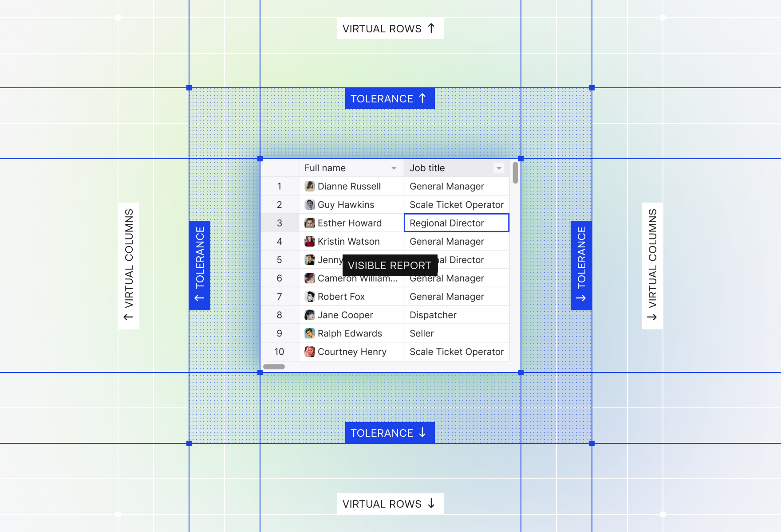Select row header number 2

pyautogui.click(x=280, y=205)
